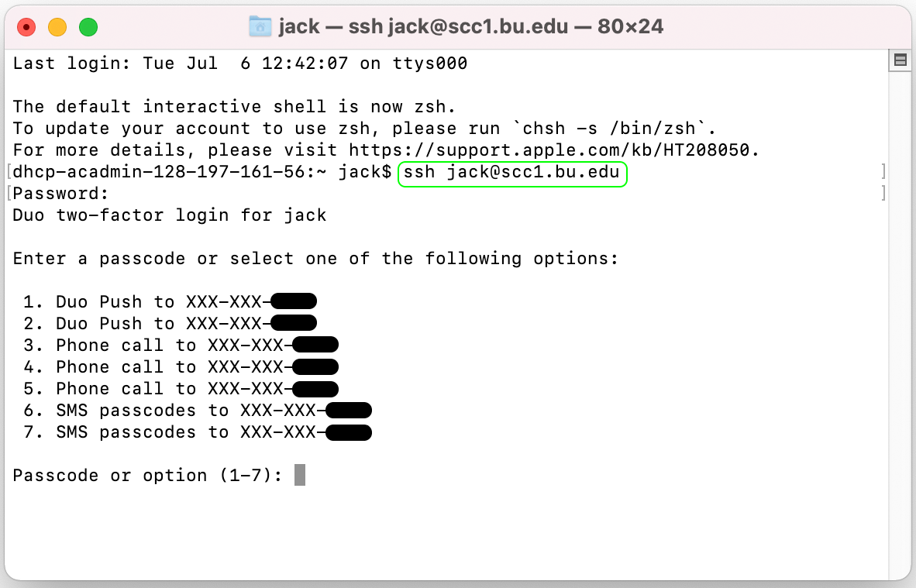The image size is (916, 588).
Task: Click option 1 Duo Push line
Action: [170, 302]
